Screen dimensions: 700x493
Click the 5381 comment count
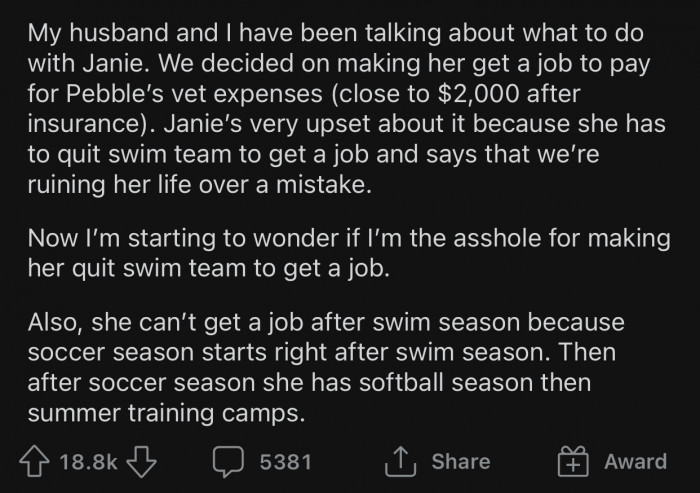point(285,461)
